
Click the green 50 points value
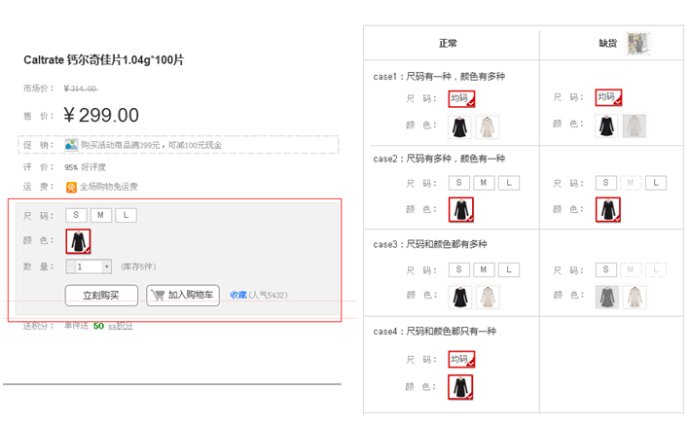pyautogui.click(x=99, y=326)
